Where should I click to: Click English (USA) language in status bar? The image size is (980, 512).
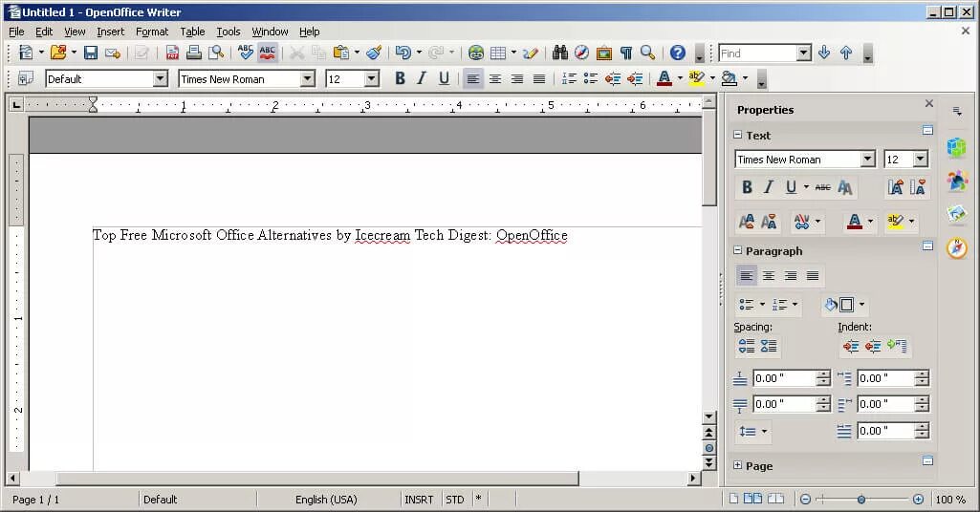[326, 500]
